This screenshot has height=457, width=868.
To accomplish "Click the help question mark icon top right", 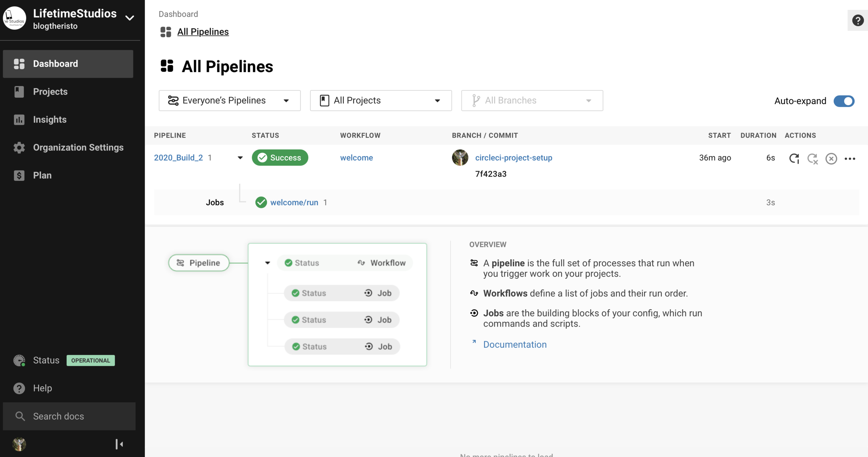I will point(858,20).
